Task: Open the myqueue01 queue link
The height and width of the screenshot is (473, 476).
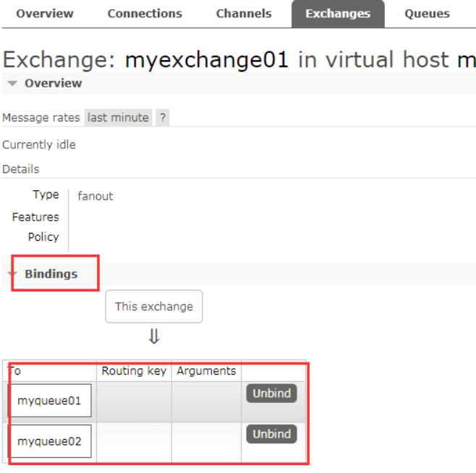Action: [x=49, y=401]
